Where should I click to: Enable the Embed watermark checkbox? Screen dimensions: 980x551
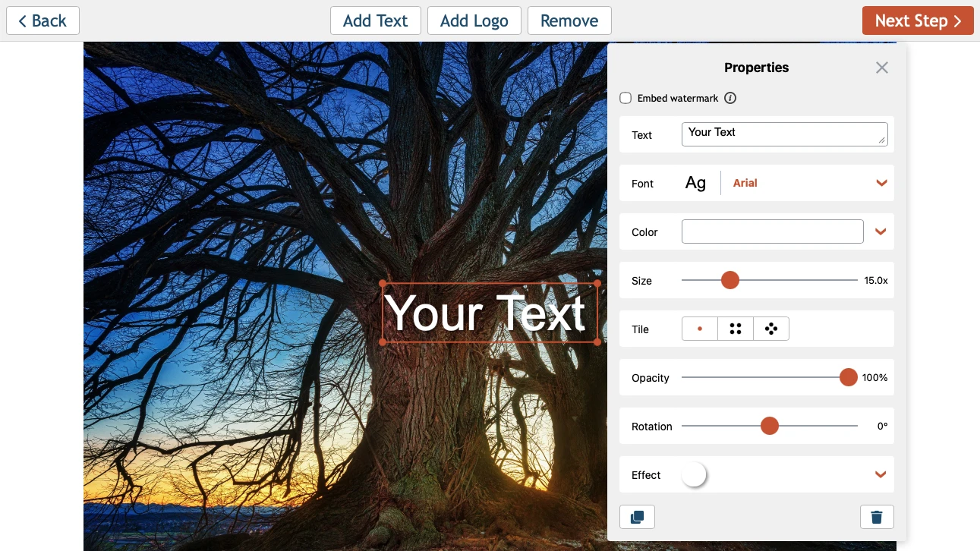[x=625, y=98]
